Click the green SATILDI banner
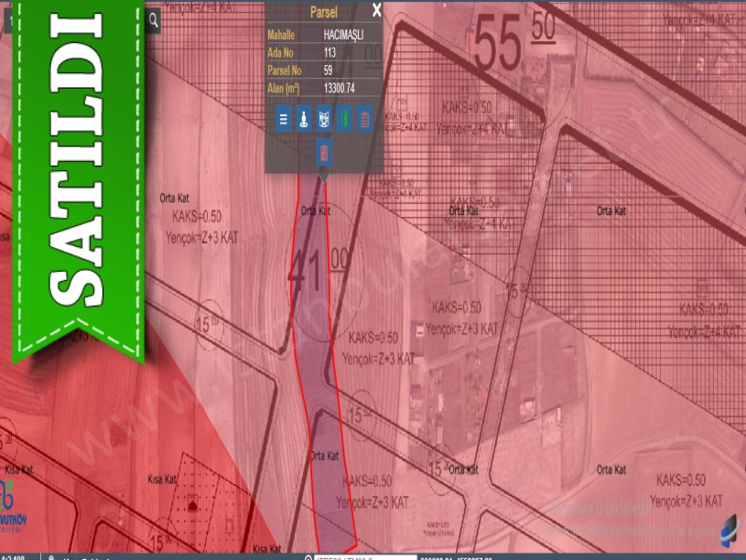This screenshot has height=560, width=746. pos(78,174)
